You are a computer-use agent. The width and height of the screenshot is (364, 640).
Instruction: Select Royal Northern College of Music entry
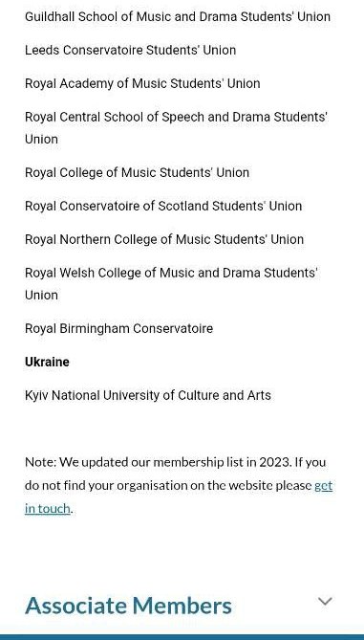[x=164, y=239]
